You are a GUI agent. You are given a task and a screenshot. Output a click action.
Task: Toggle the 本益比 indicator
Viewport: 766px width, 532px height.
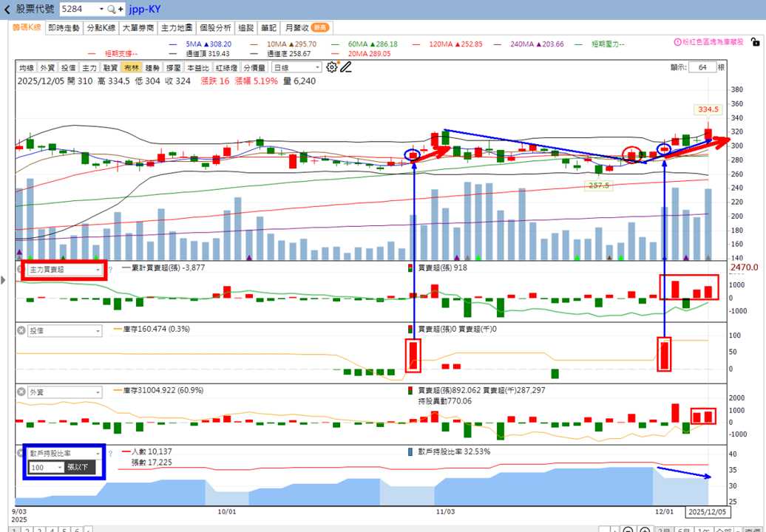coord(198,68)
